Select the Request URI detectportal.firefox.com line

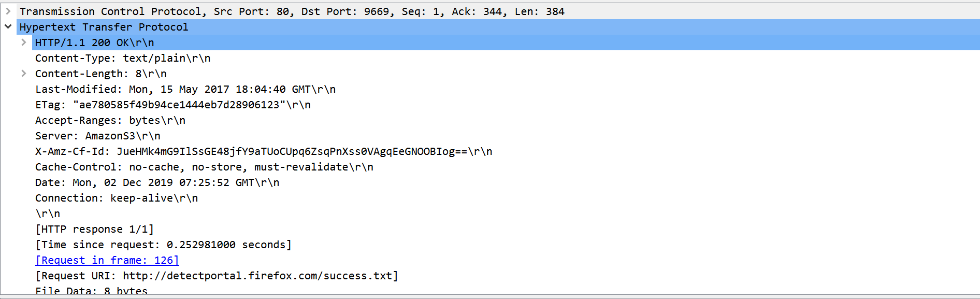[217, 276]
